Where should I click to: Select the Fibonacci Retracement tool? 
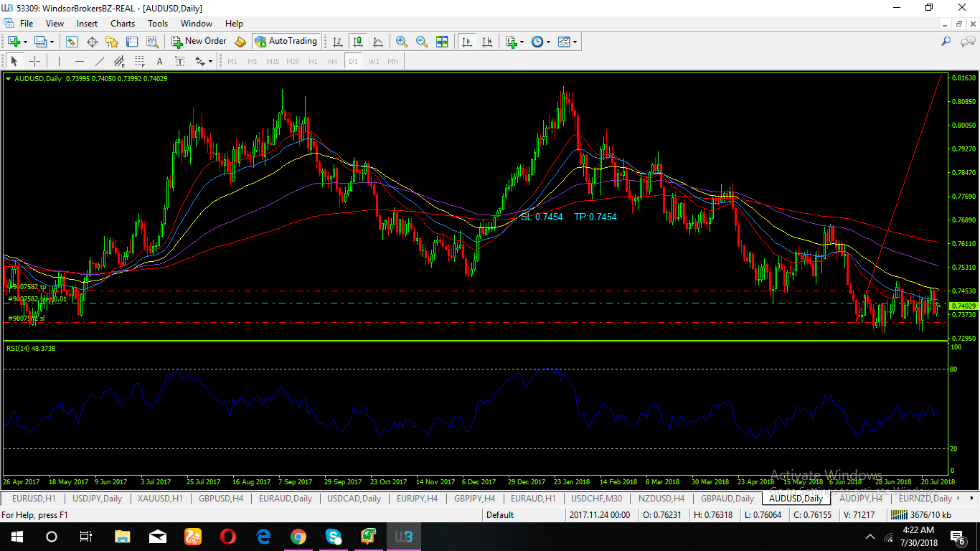tap(139, 61)
